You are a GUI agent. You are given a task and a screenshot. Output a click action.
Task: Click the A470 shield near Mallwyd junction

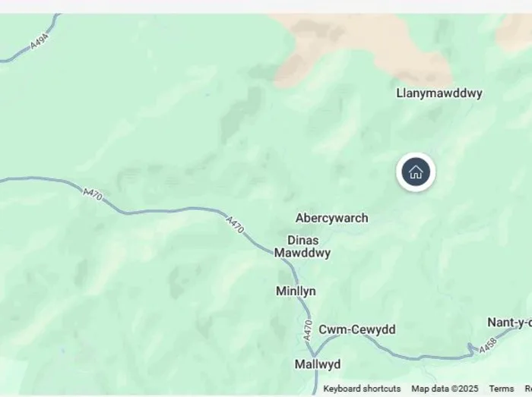(x=307, y=331)
